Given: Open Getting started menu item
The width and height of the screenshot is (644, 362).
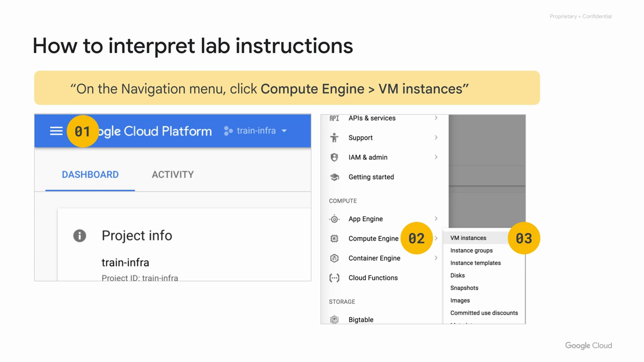Looking at the screenshot, I should pyautogui.click(x=371, y=177).
